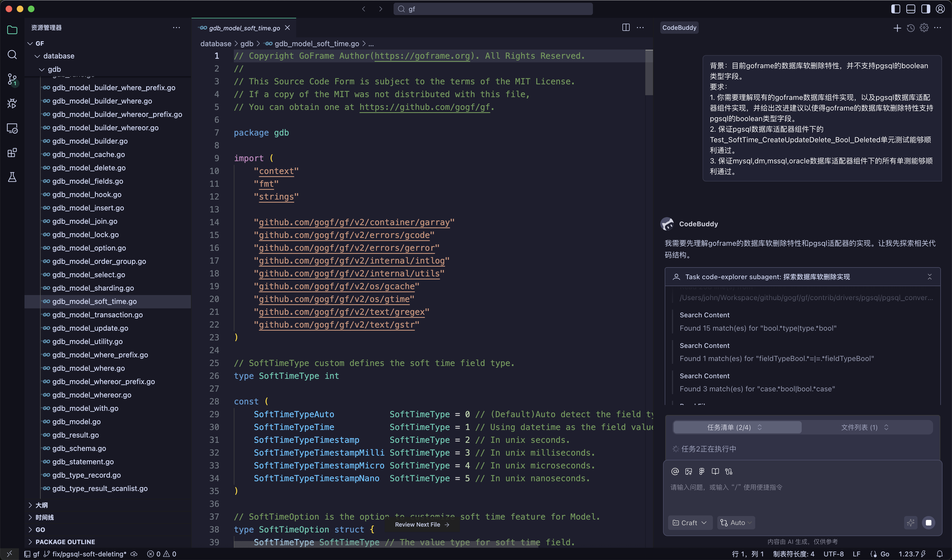Screen dimensions: 952x560
Task: Select the Run and Debug icon
Action: coord(12,103)
